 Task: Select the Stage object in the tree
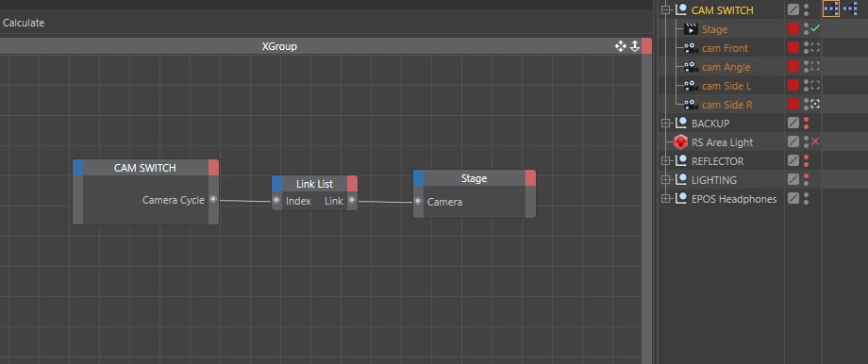714,29
